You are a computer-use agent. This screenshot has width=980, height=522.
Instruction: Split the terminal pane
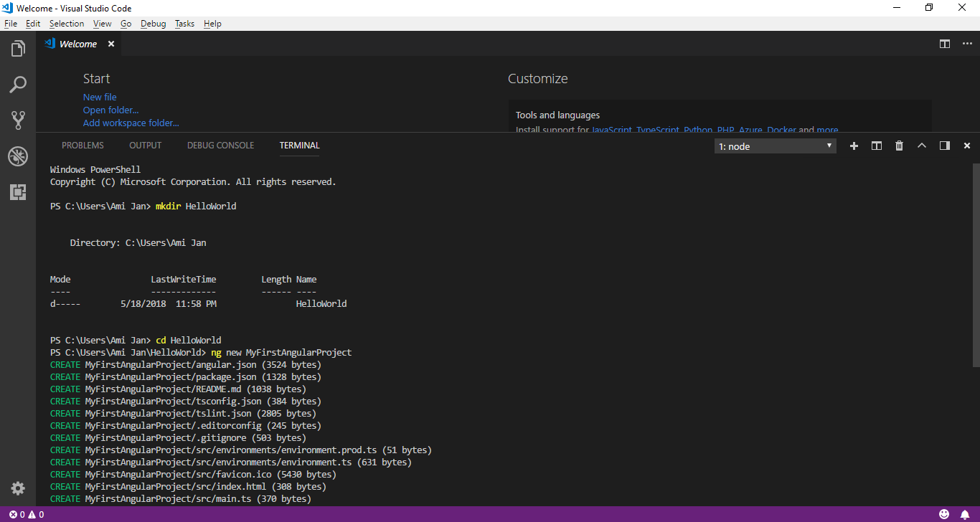tap(877, 146)
